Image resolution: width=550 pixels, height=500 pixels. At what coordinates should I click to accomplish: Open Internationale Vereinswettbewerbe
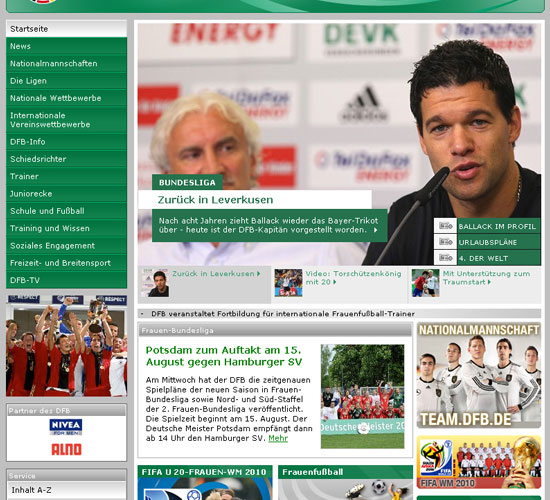[x=66, y=120]
